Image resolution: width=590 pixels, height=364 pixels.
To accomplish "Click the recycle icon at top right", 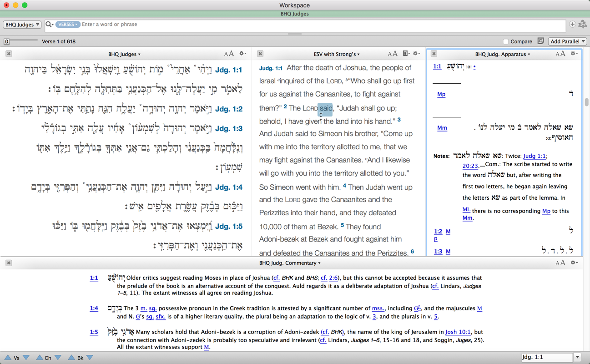I will (x=582, y=25).
